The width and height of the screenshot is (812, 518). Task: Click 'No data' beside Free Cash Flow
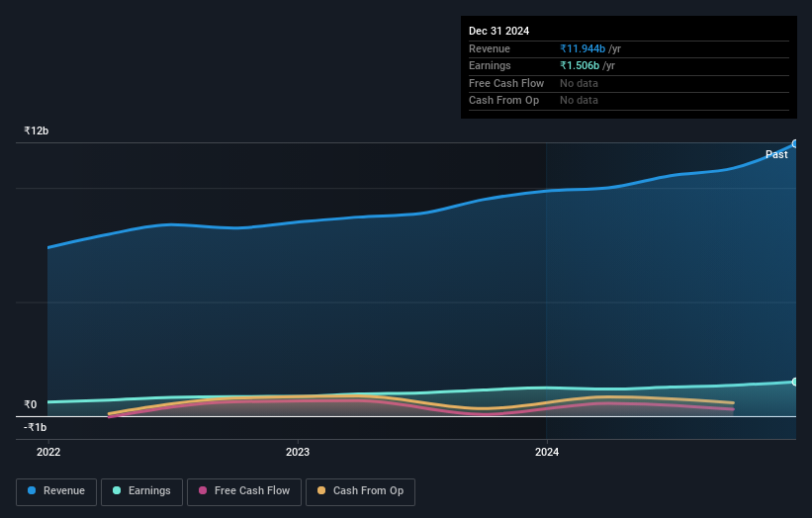pyautogui.click(x=579, y=83)
